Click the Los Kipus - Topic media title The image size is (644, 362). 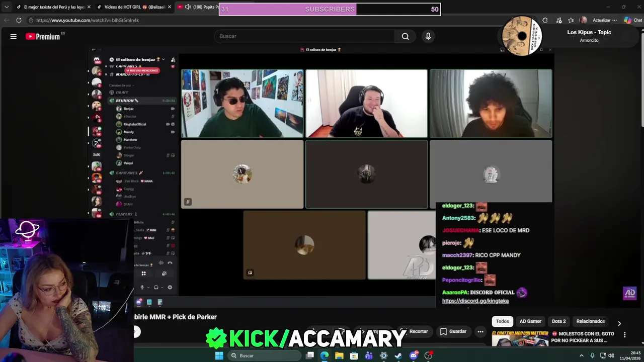click(589, 32)
